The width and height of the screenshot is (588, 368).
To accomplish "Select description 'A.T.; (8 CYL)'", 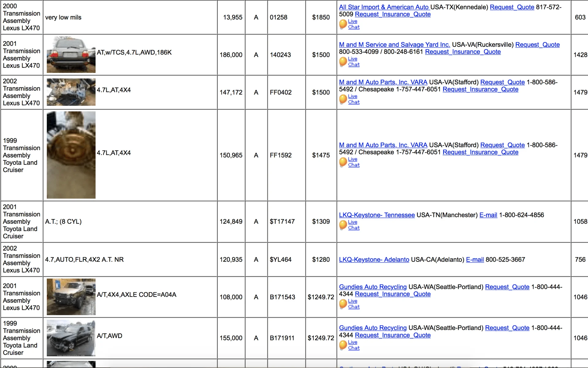I will (63, 222).
